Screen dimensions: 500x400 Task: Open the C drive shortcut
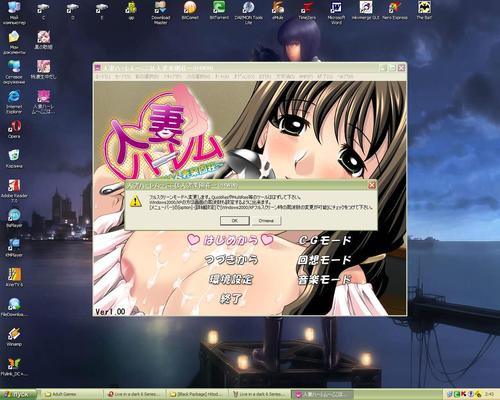43,11
